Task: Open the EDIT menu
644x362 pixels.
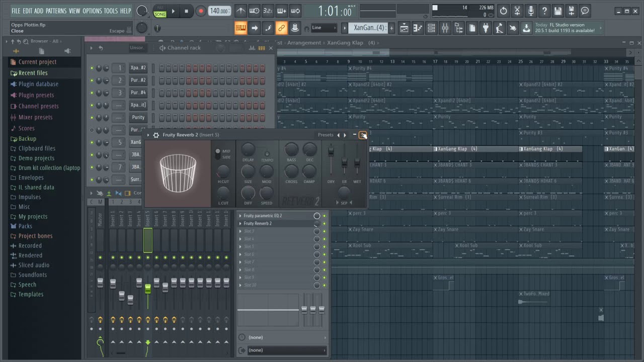Action: [27, 11]
